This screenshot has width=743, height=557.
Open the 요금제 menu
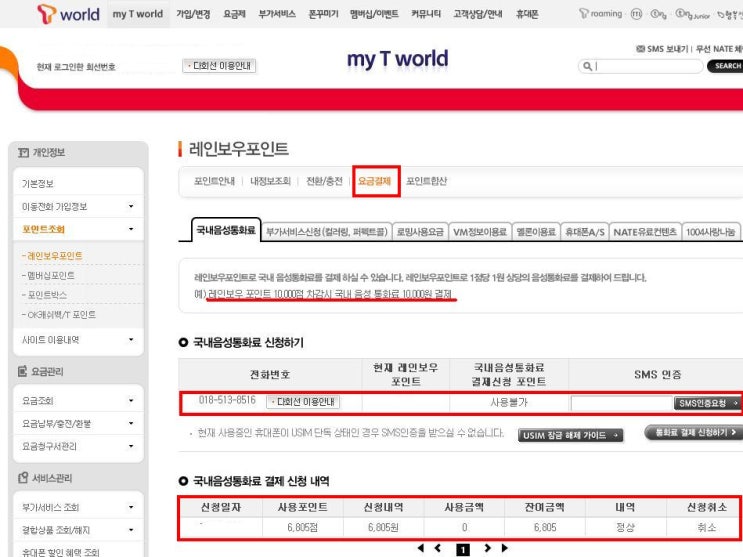point(235,14)
